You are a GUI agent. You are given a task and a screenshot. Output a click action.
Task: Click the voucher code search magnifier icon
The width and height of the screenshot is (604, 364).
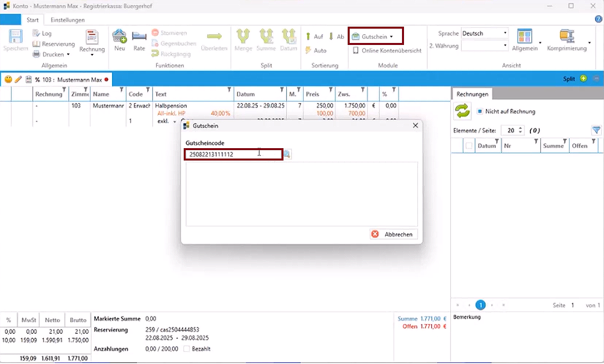287,155
